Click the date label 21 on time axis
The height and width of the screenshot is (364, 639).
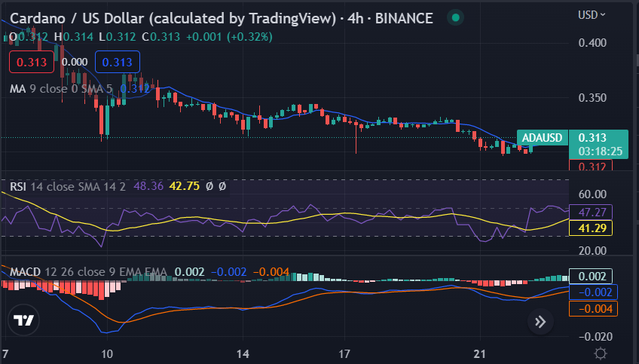480,353
